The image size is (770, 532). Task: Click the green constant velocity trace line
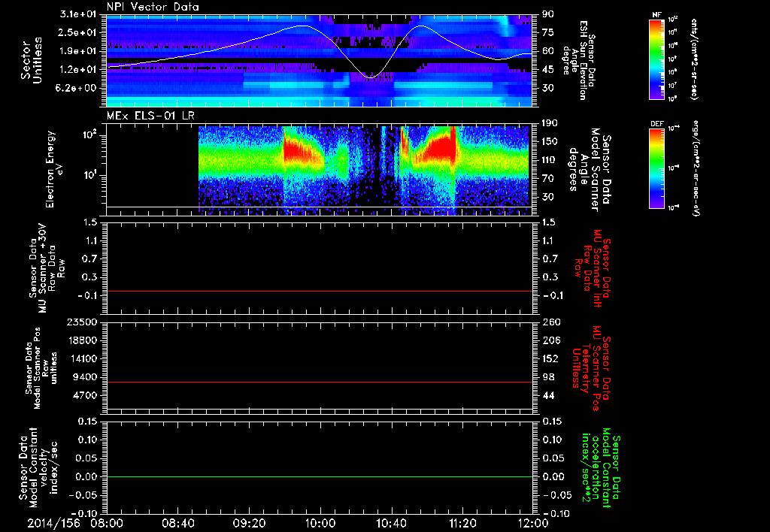click(x=319, y=477)
